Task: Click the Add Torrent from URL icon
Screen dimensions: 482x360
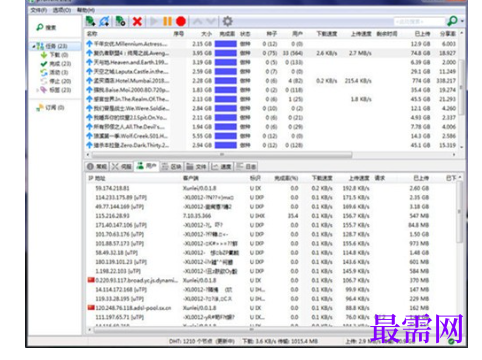Action: pyautogui.click(x=104, y=21)
